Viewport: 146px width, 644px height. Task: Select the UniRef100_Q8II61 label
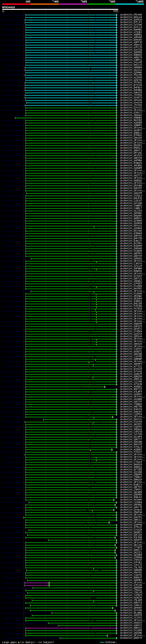pos(131,545)
